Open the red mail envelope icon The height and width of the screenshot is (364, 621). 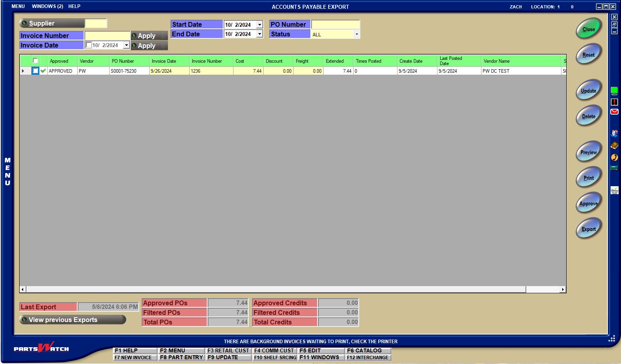(x=614, y=112)
